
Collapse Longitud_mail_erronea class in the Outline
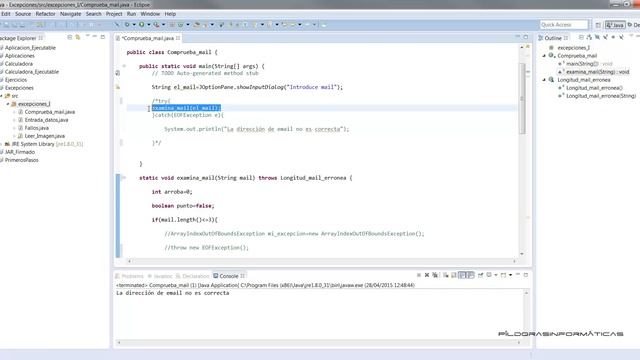(544, 80)
